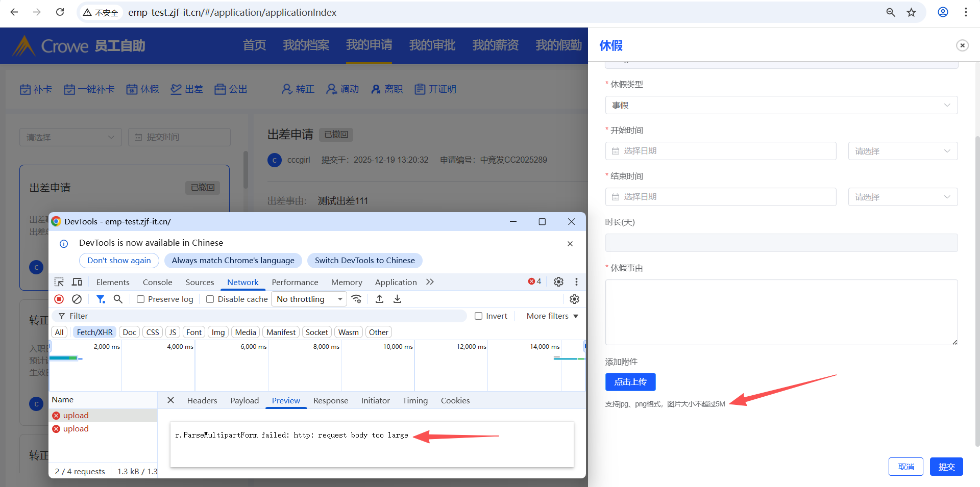Screen dimensions: 980x487
Task: Open the Console tab in DevTools
Action: click(x=157, y=283)
